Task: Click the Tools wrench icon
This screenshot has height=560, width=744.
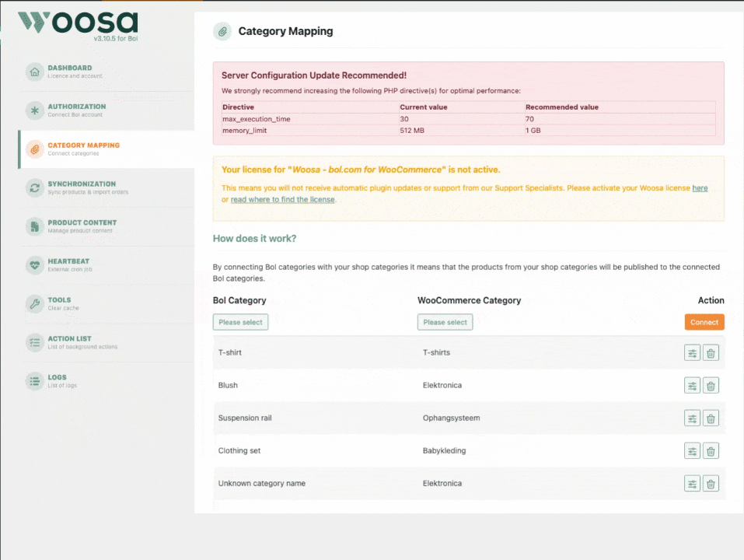Action: [35, 304]
